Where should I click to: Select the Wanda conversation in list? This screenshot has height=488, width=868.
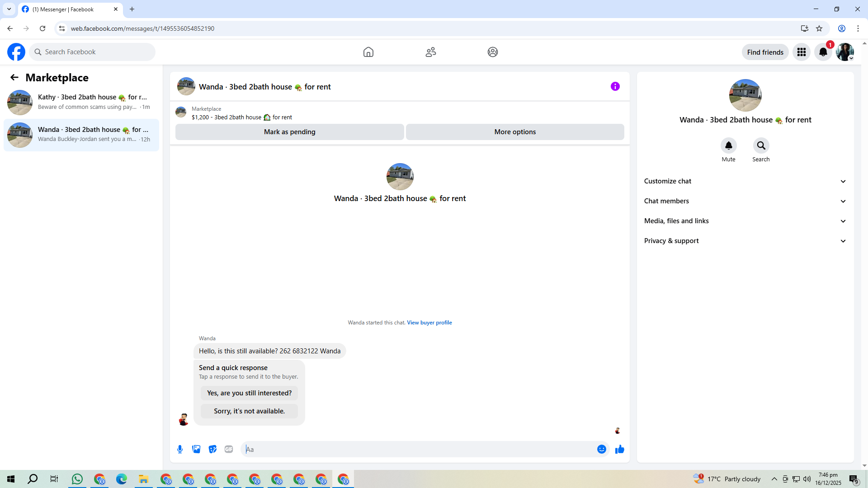pos(81,135)
